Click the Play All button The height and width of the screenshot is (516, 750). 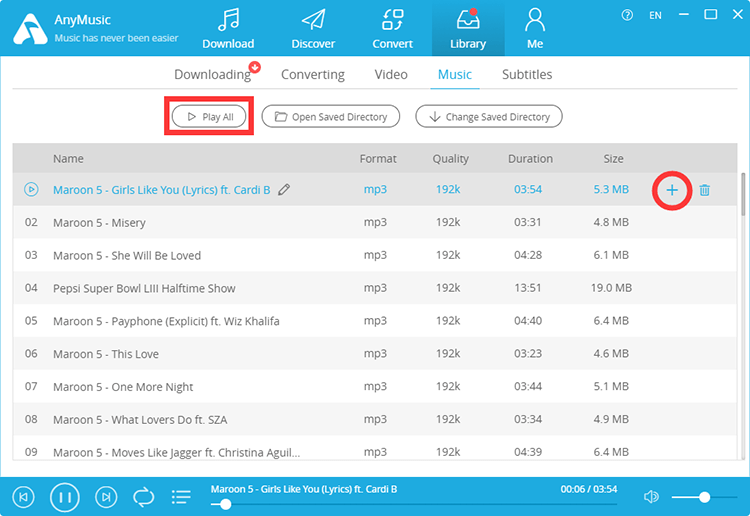coord(209,117)
